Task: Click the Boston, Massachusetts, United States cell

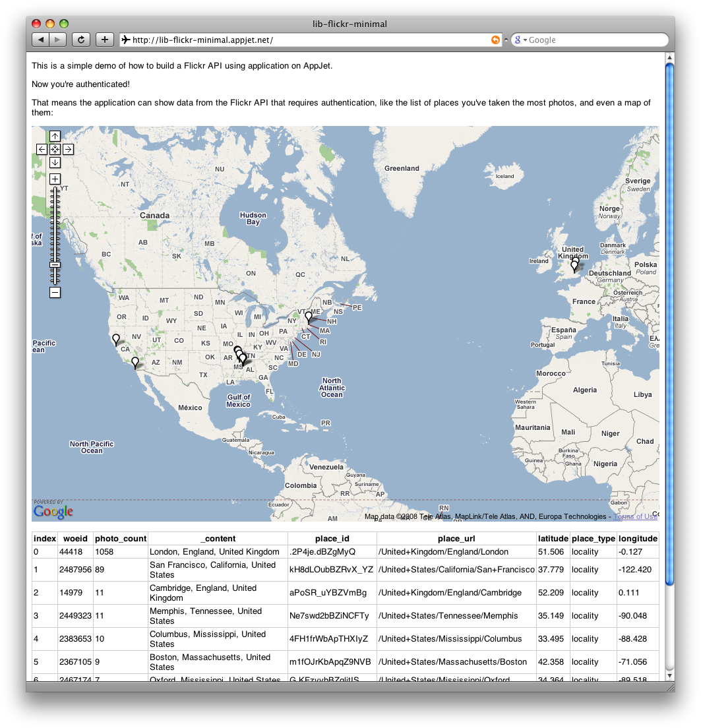Action: 218,662
